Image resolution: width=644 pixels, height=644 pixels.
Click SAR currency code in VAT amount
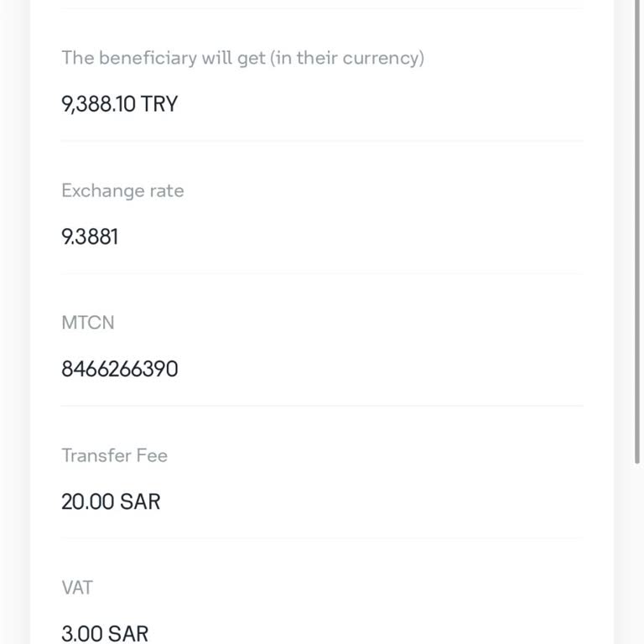coord(128,633)
